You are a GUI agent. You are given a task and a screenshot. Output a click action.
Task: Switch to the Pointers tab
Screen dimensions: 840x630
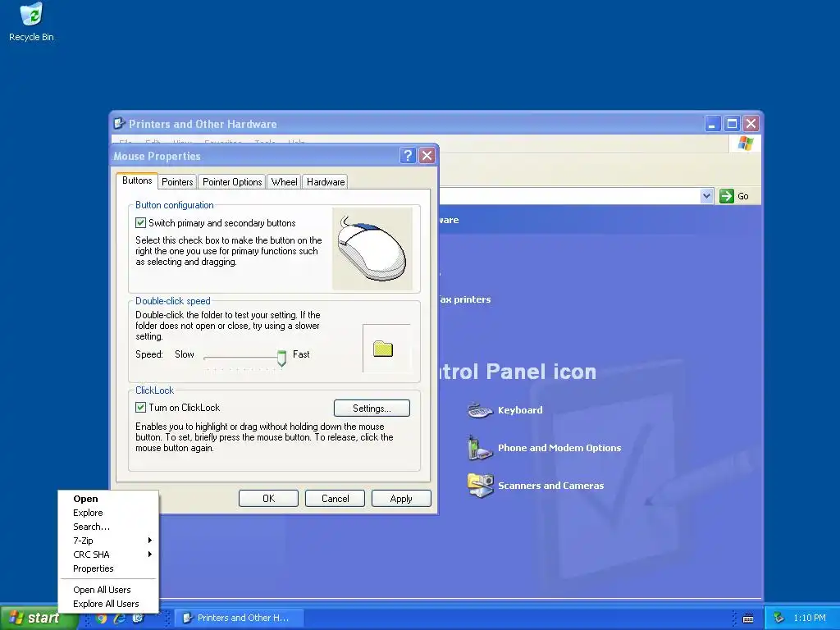[x=177, y=182]
